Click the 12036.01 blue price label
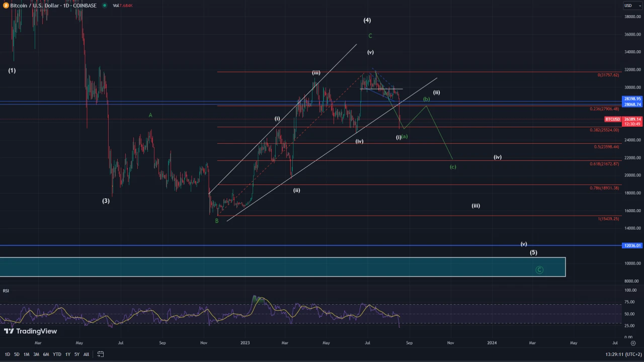The height and width of the screenshot is (362, 644). pyautogui.click(x=632, y=245)
